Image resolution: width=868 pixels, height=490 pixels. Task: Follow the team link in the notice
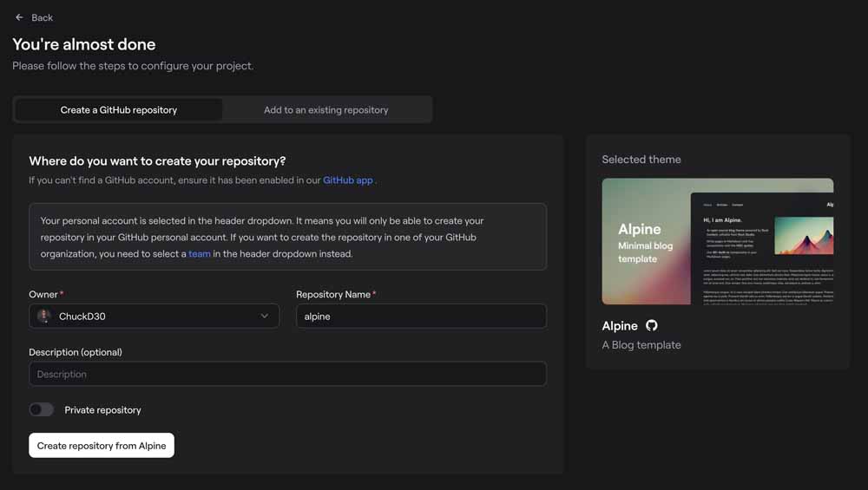(x=200, y=254)
